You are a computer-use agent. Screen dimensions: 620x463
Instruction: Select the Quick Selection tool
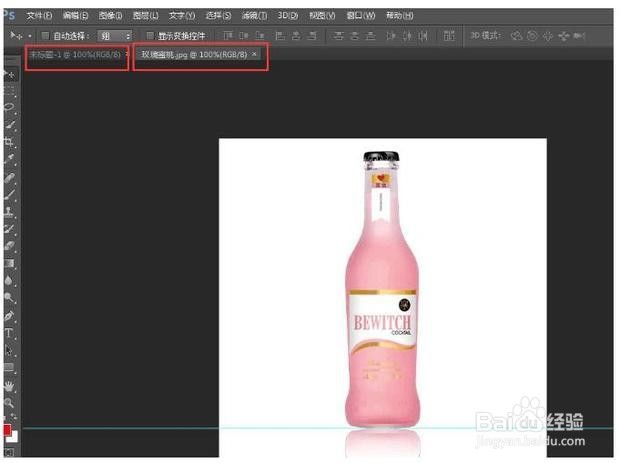9,125
